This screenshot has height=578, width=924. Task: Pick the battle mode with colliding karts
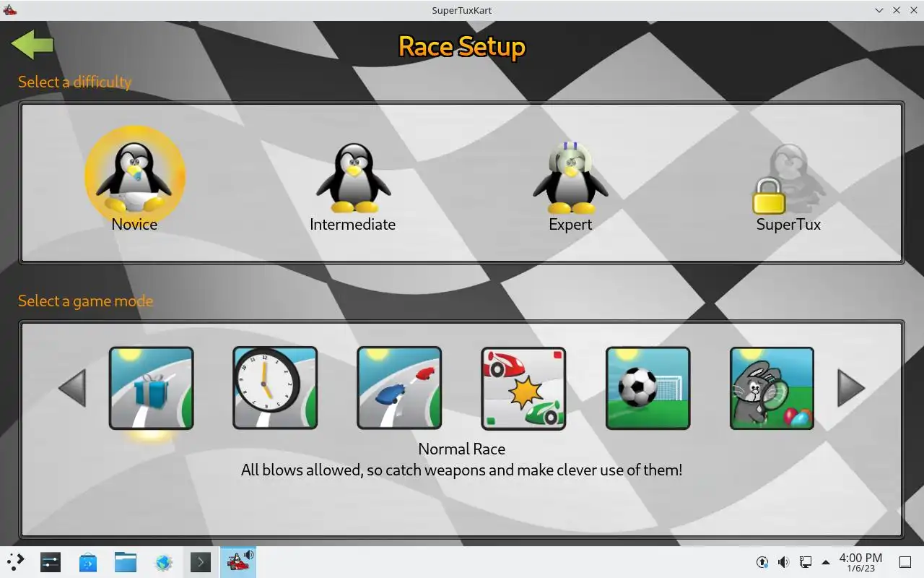[x=523, y=388]
